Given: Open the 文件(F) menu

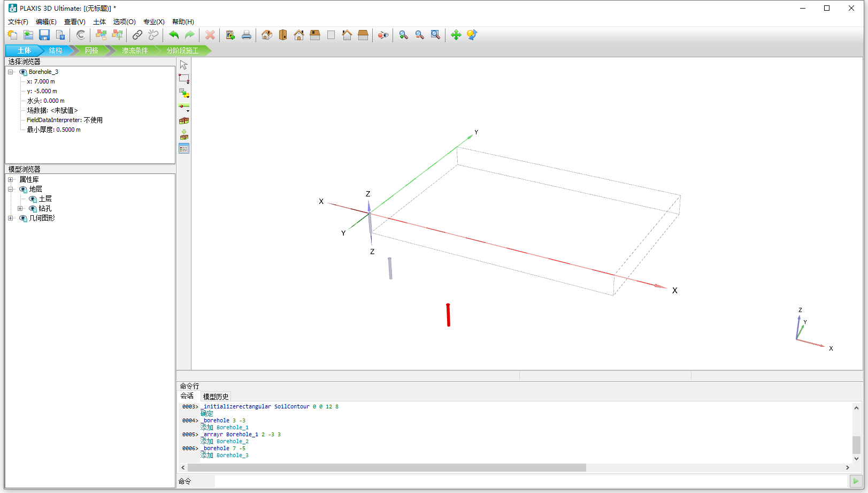Looking at the screenshot, I should [18, 22].
